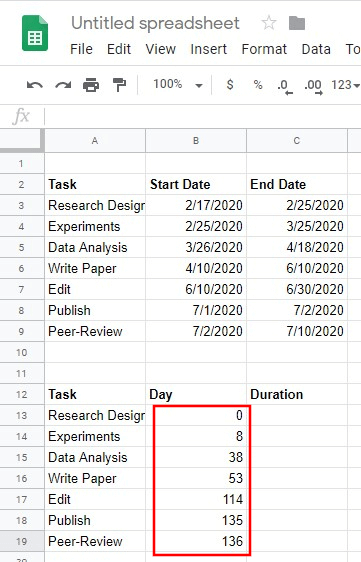This screenshot has height=562, width=361.
Task: Select column B header
Action: click(196, 140)
